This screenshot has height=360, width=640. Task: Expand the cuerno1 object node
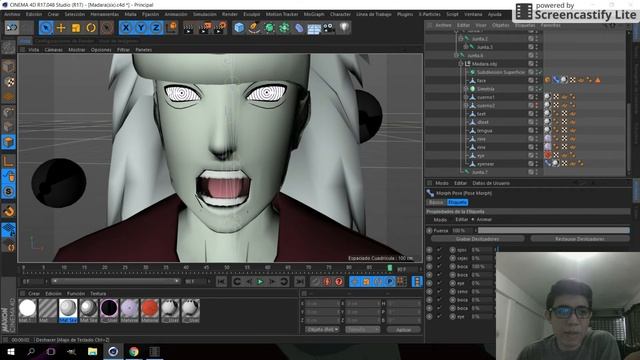click(x=466, y=97)
